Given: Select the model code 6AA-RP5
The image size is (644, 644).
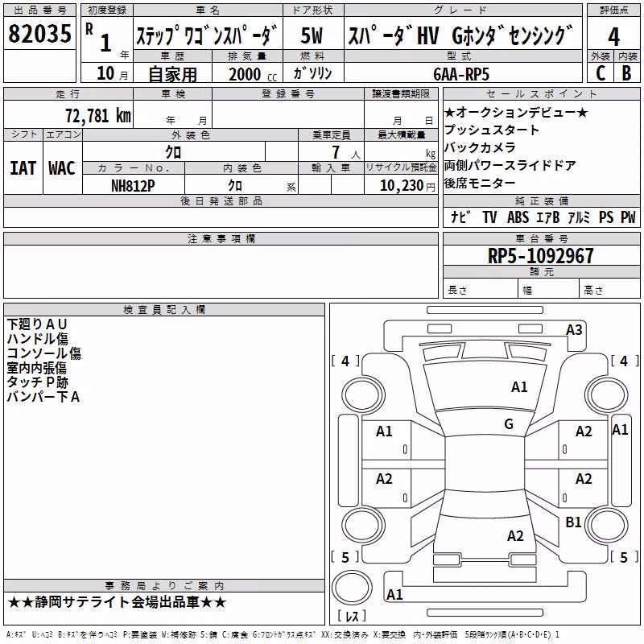Looking at the screenshot, I should pos(461,74).
